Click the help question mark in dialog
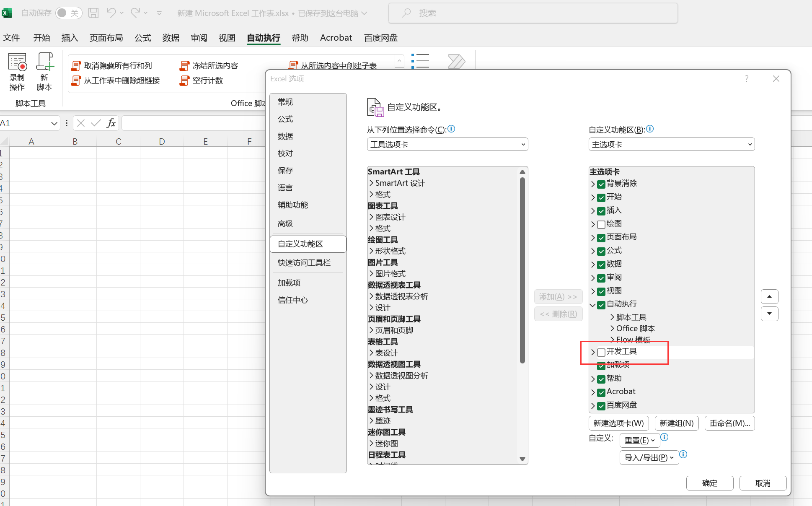 point(747,79)
